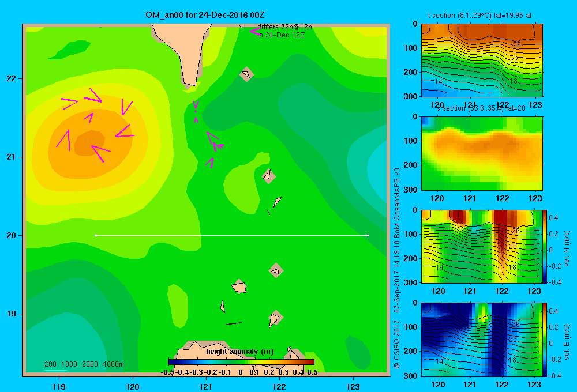Click the main map's latitude 21 axis label
Image resolution: width=577 pixels, height=392 pixels.
pos(12,157)
